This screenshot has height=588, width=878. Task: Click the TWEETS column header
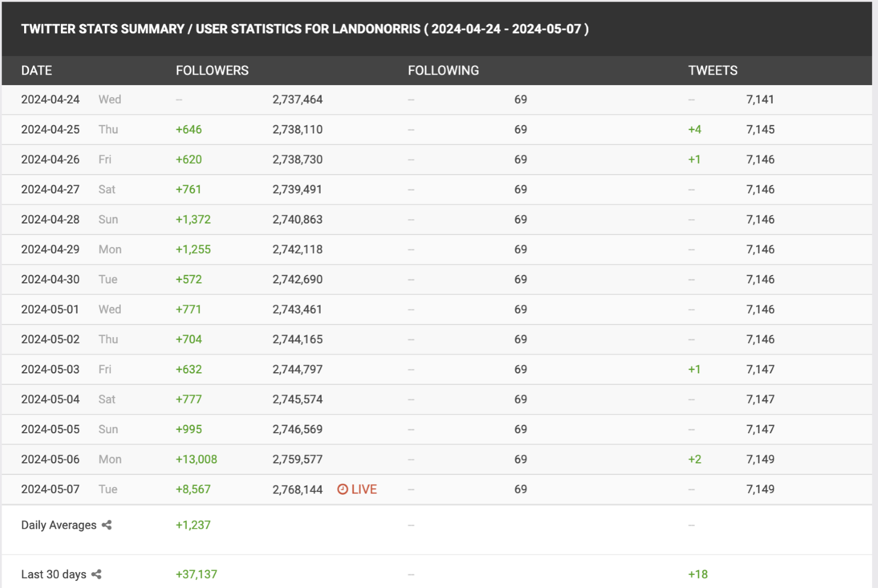713,71
